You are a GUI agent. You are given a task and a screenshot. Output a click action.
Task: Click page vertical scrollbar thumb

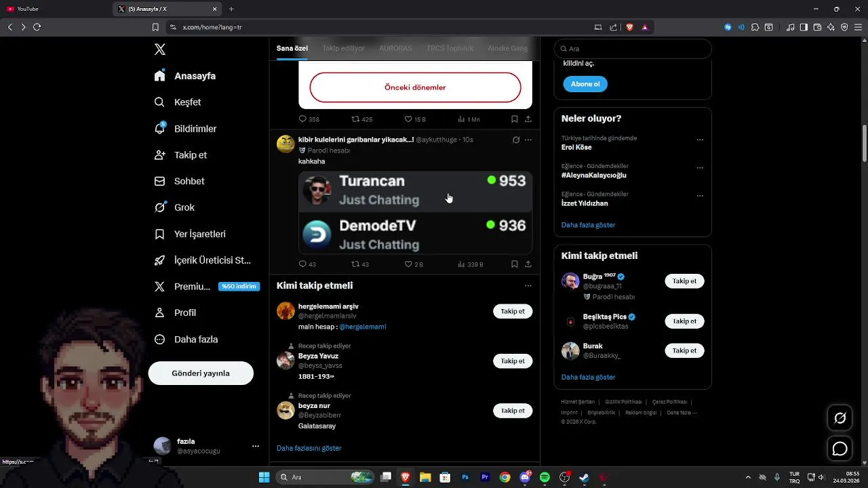864,143
